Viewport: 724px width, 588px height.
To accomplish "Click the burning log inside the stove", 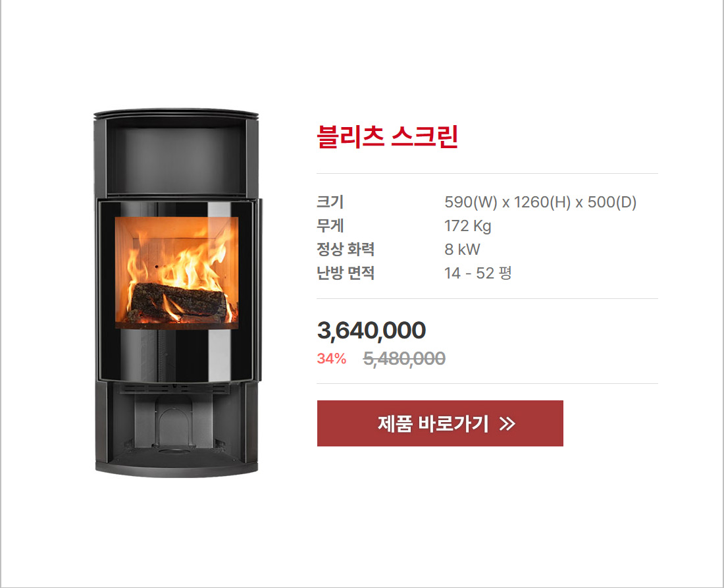I will point(178,302).
